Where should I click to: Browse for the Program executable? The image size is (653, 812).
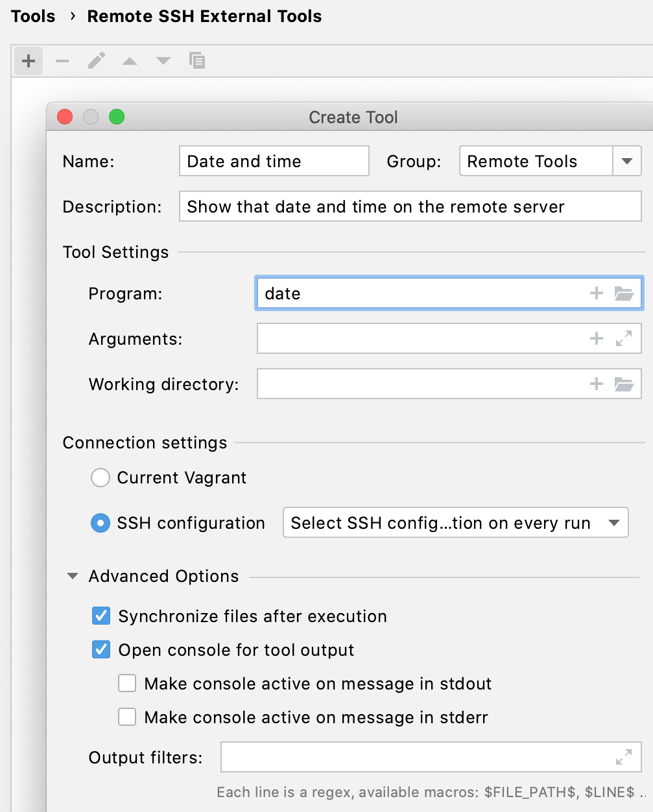(x=624, y=293)
